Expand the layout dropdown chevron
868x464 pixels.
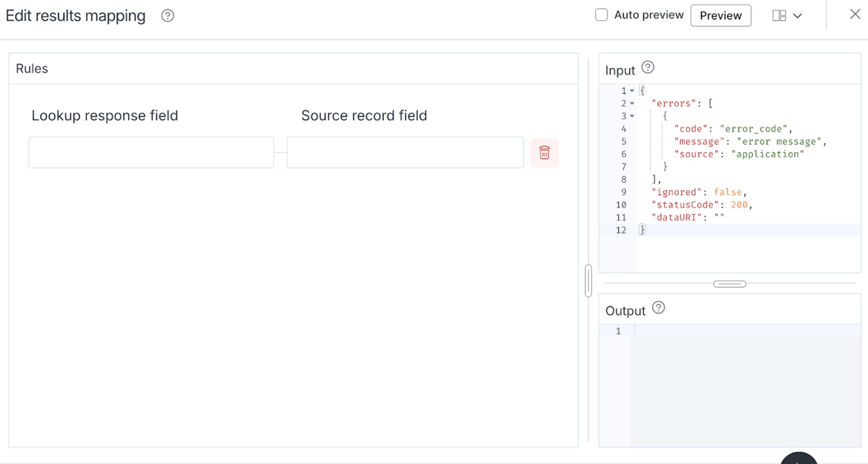pyautogui.click(x=798, y=16)
